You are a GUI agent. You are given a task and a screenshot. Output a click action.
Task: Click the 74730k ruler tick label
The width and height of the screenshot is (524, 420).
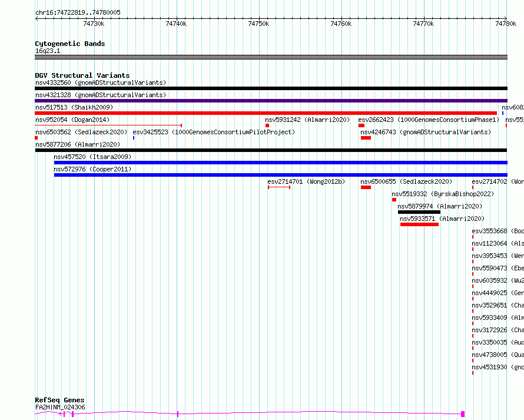(94, 24)
